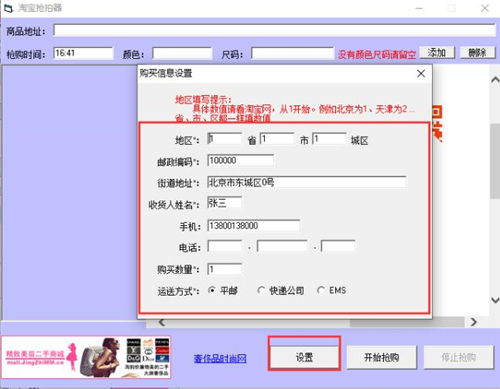500x389 pixels.
Task: Click the last 电话 extension field
Action: pyautogui.click(x=338, y=246)
